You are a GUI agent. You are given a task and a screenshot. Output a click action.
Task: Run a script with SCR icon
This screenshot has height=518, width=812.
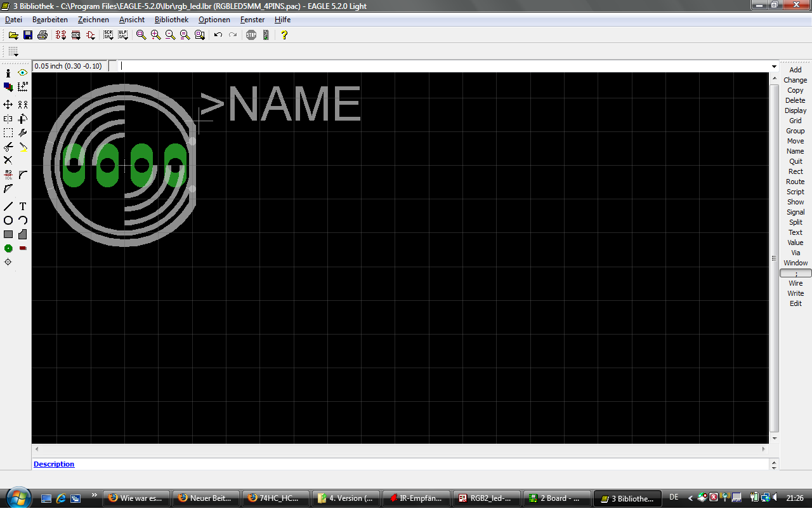coord(108,35)
